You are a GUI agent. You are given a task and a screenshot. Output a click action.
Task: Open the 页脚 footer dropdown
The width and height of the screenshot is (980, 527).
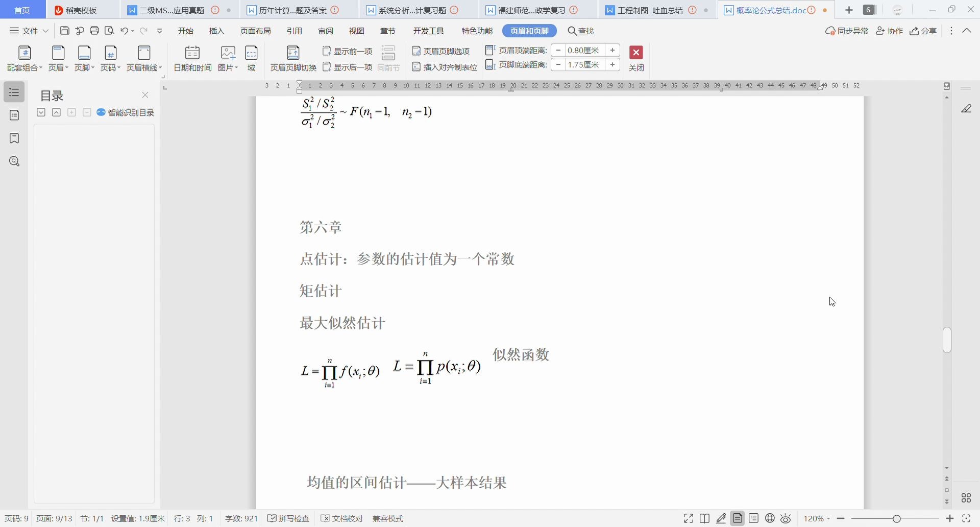point(84,59)
